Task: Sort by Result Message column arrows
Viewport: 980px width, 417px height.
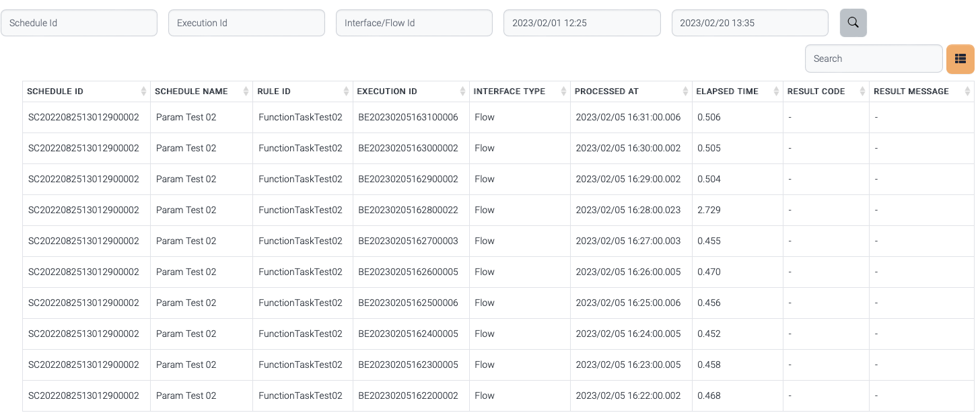Action: (967, 91)
